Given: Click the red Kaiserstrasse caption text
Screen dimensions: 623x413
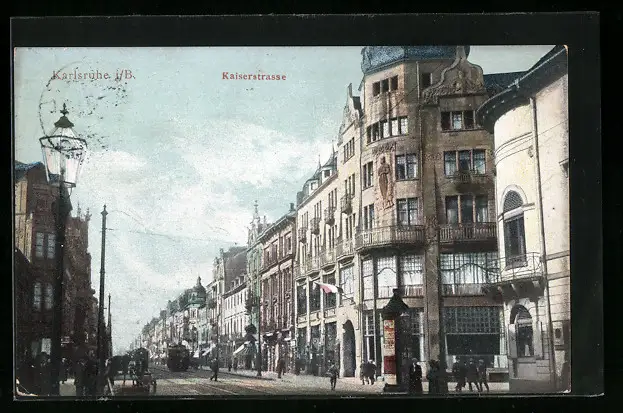Looking at the screenshot, I should tap(253, 76).
